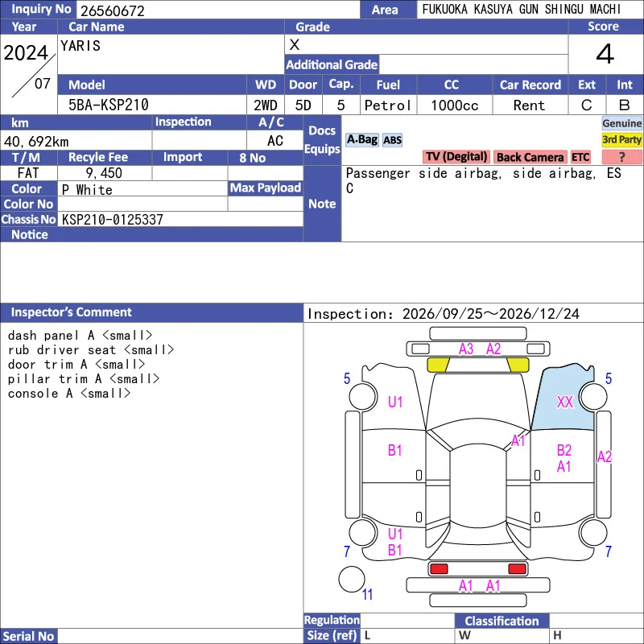This screenshot has width=644, height=644.
Task: Click the Inquiry No value 26560672
Action: (x=113, y=10)
